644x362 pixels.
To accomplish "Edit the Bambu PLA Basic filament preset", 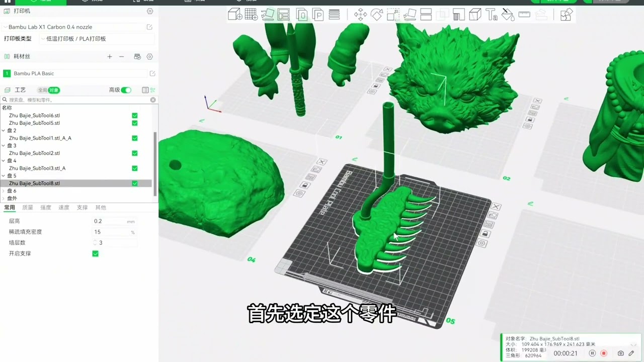I will [x=152, y=73].
